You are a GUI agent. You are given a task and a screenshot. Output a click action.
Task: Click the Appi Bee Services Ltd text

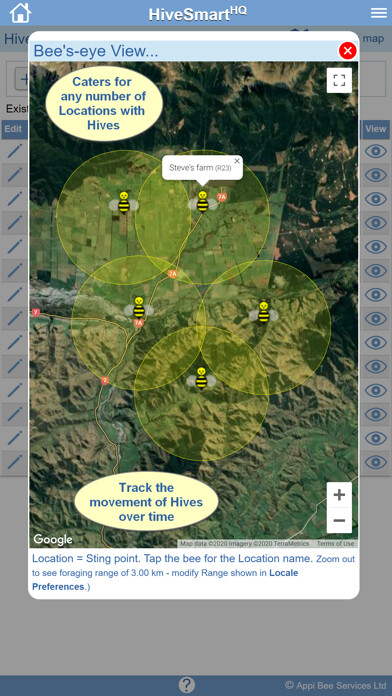pyautogui.click(x=335, y=685)
